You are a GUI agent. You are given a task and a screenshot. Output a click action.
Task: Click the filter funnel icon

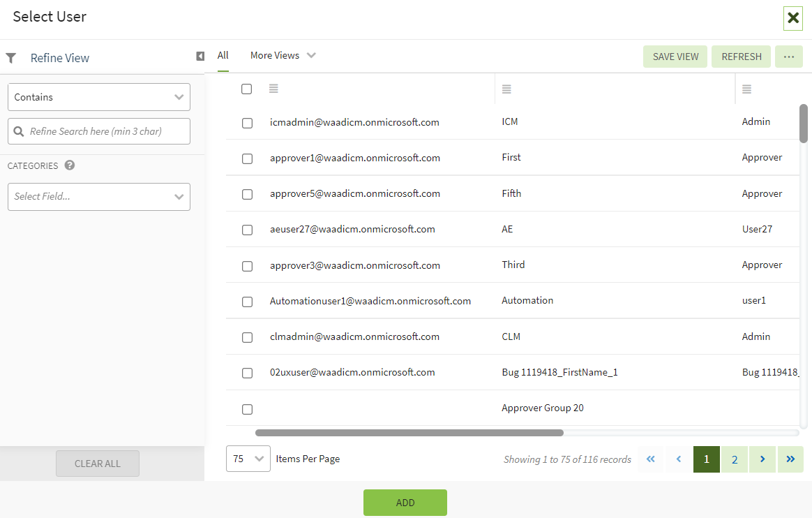[11, 58]
